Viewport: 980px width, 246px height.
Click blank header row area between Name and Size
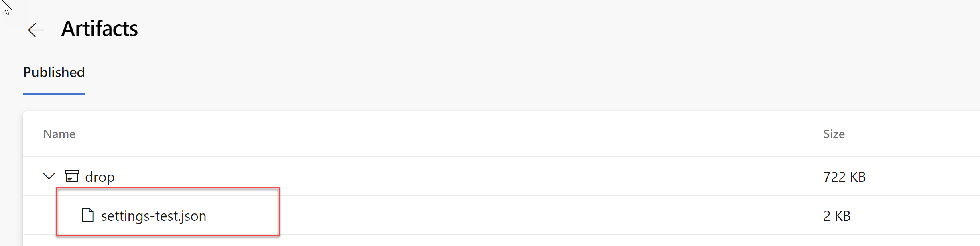(441, 134)
